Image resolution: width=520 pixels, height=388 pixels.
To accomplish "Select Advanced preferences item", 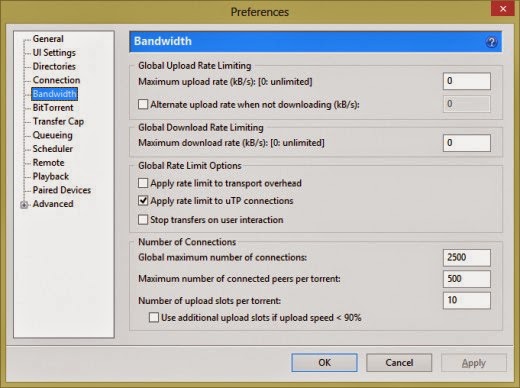I will [x=53, y=204].
